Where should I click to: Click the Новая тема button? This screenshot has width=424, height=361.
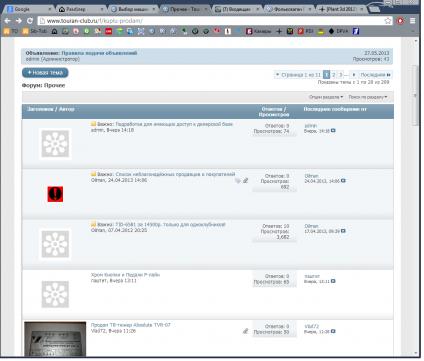click(45, 73)
